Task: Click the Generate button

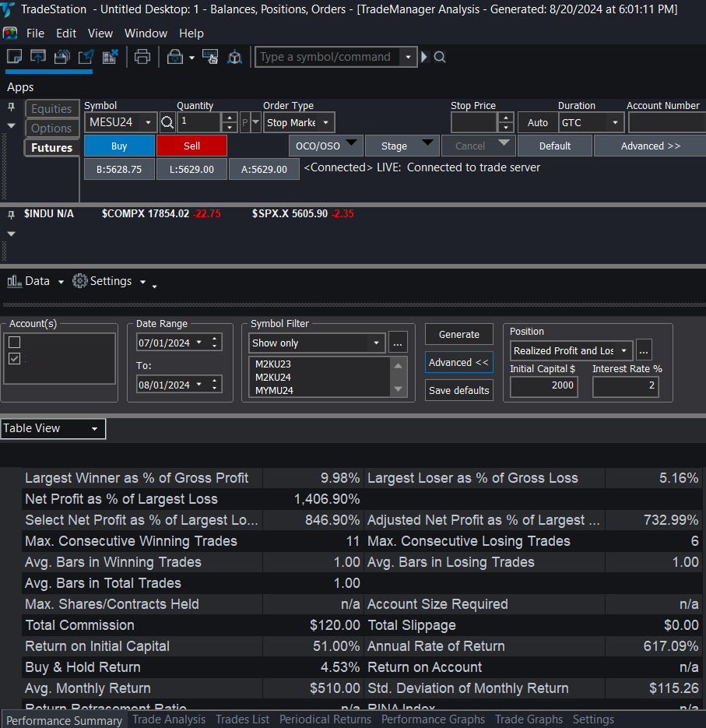Action: pos(459,334)
